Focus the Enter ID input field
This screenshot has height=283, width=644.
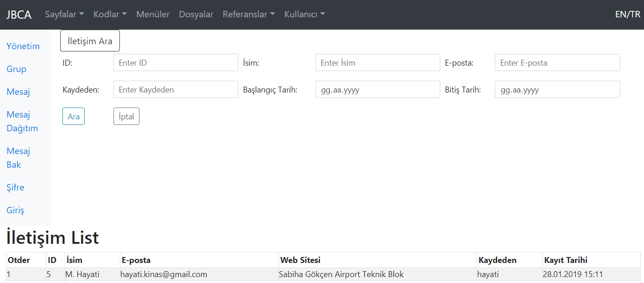[175, 62]
